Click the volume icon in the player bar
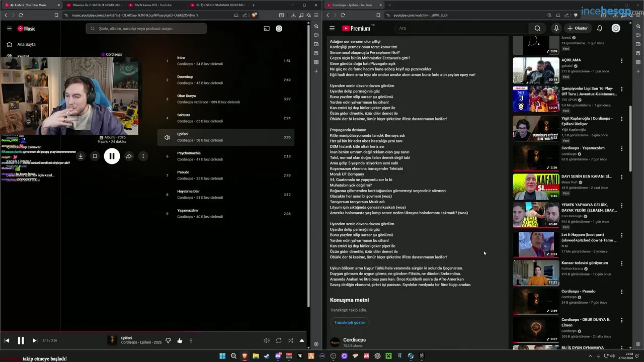Viewport: 644px width, 362px height. tap(267, 340)
